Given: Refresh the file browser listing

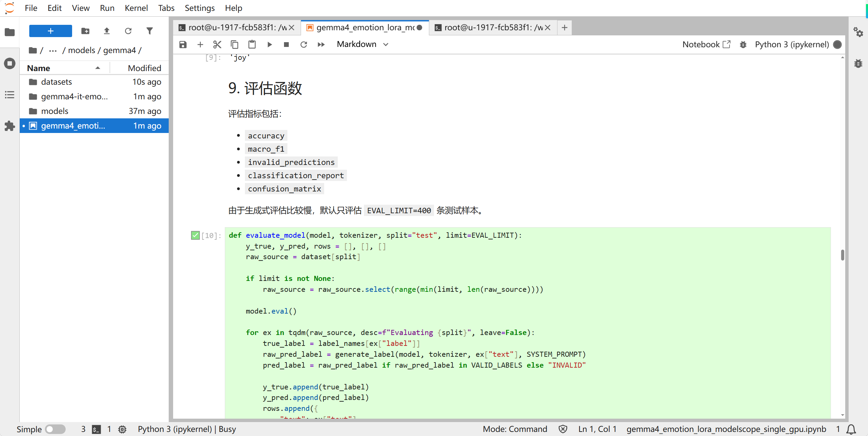Looking at the screenshot, I should (128, 31).
